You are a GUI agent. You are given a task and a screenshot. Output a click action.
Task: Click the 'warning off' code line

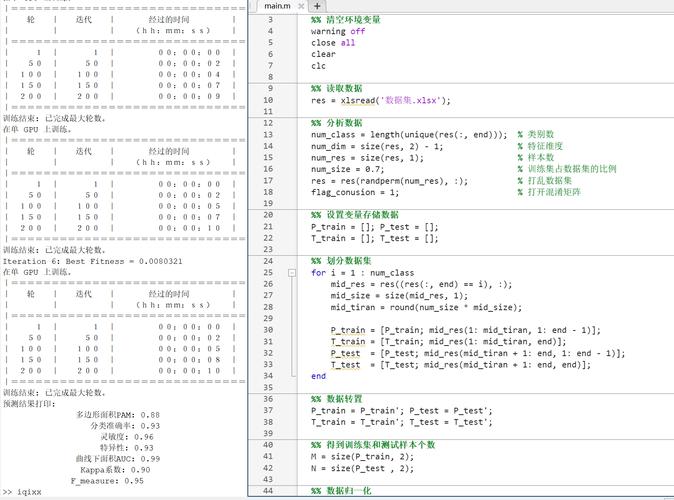pos(338,31)
